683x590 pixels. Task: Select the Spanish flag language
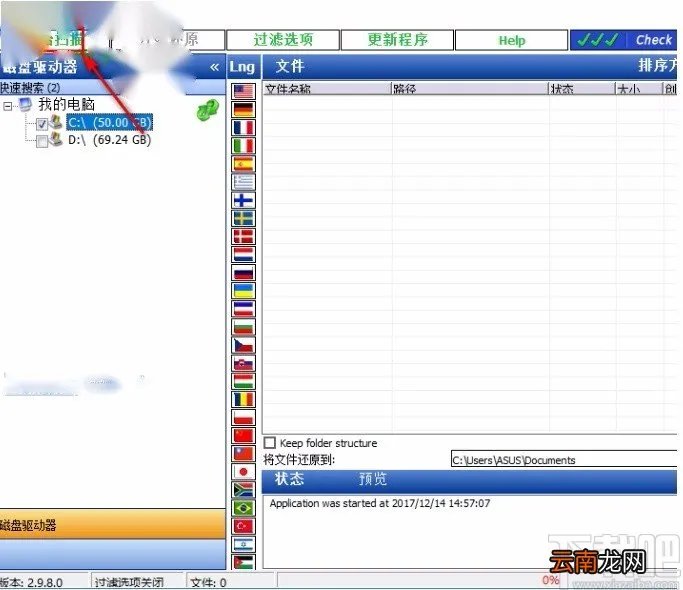coord(243,164)
